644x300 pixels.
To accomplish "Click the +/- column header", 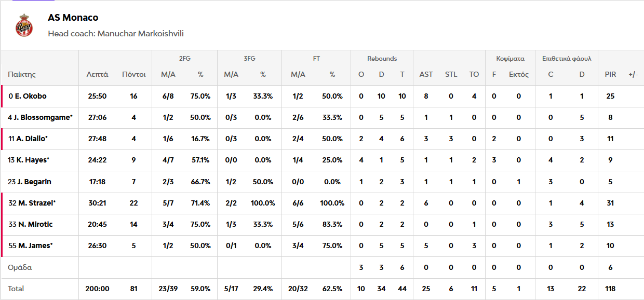I will point(633,74).
